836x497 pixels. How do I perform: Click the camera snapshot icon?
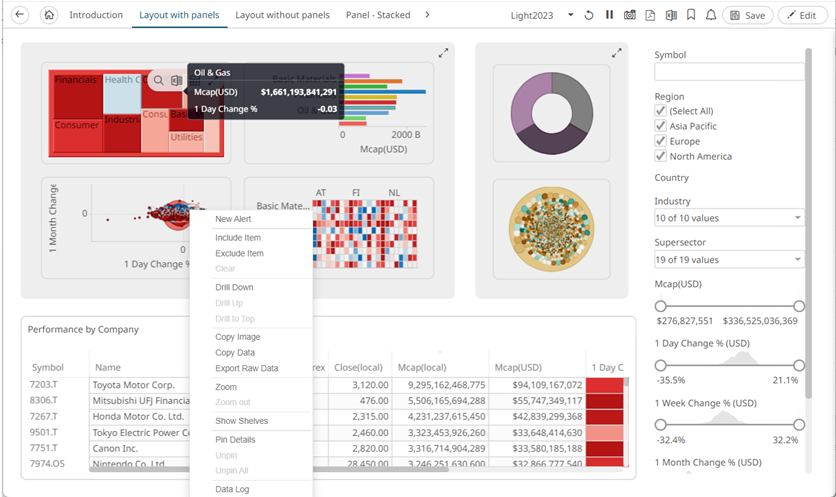[629, 15]
